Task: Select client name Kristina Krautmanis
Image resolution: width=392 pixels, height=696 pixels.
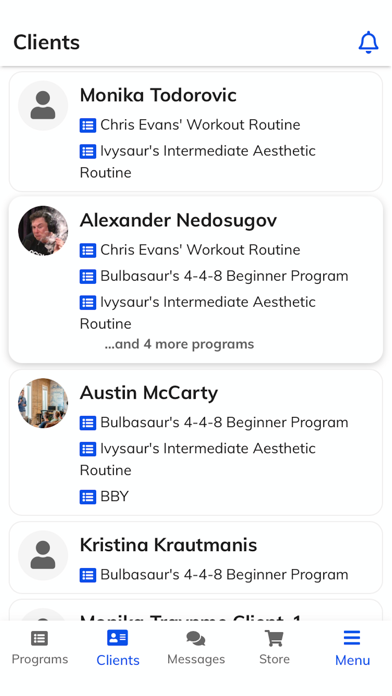Action: click(168, 545)
